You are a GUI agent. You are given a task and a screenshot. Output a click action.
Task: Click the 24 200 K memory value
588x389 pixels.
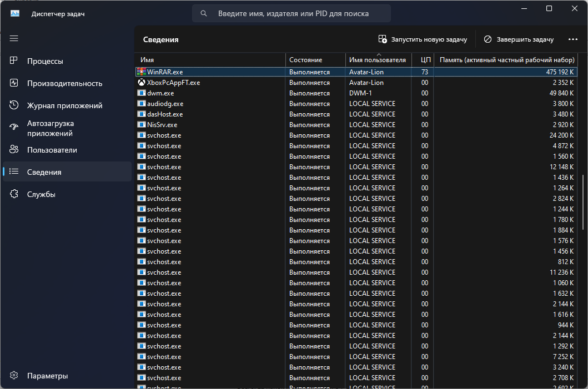click(x=561, y=135)
